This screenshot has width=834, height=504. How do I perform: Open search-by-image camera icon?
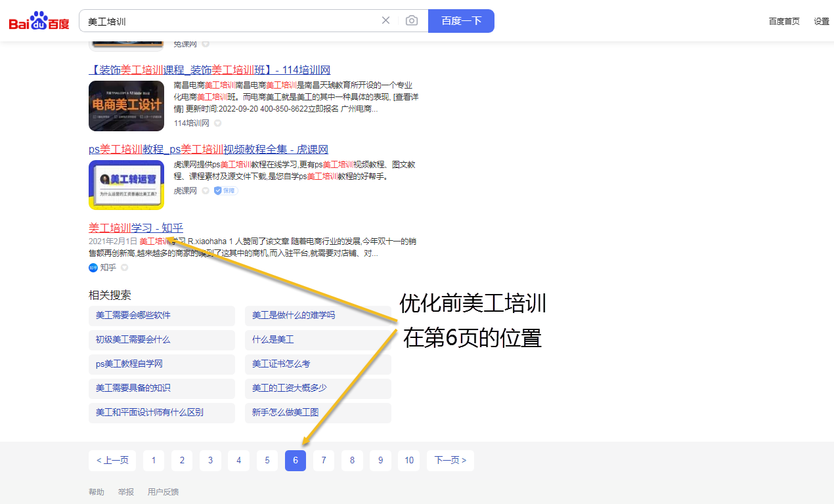point(412,20)
